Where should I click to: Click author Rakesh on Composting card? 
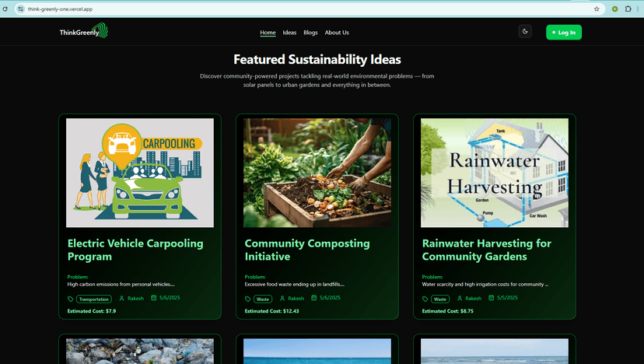296,298
